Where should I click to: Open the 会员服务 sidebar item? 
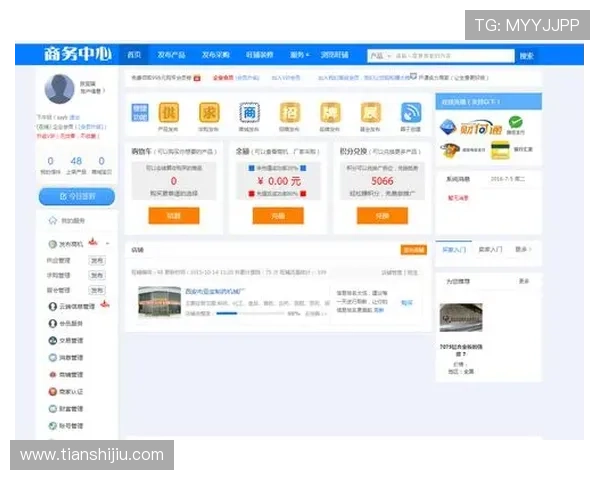[66, 323]
